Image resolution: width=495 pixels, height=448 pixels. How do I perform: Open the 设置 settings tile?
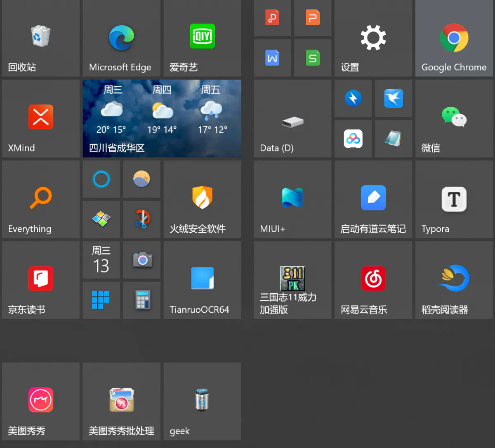click(373, 38)
